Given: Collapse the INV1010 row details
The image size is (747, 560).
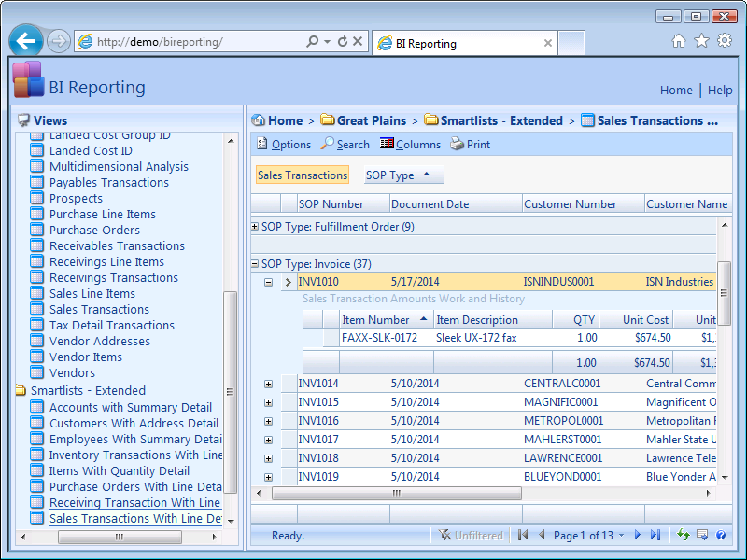Looking at the screenshot, I should coord(268,282).
